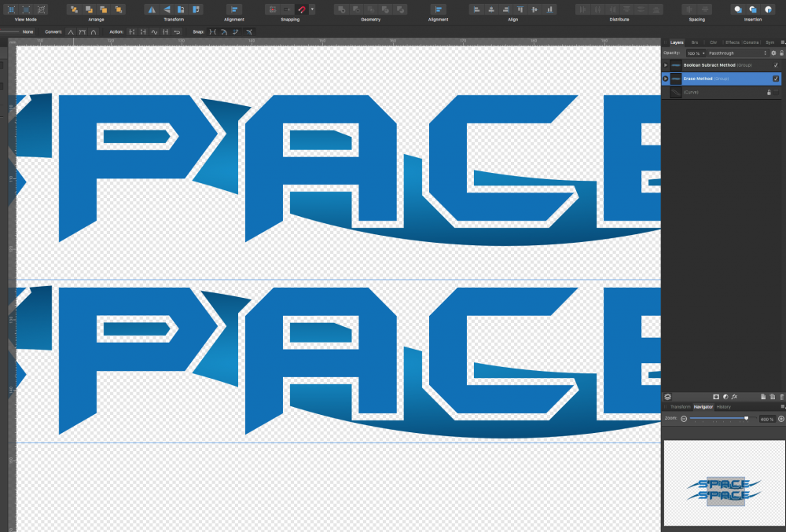Open the snapping options dropdown arrow
786x532 pixels.
(x=312, y=9)
